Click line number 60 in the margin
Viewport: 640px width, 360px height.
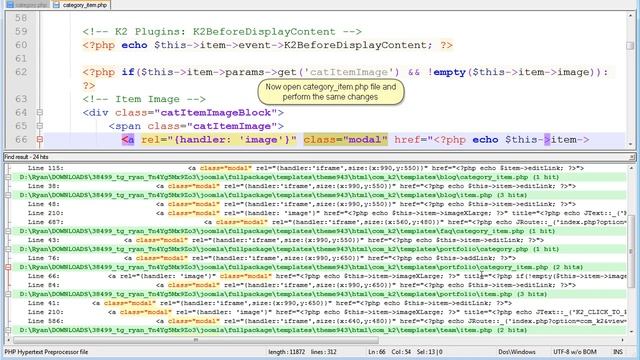(21, 45)
